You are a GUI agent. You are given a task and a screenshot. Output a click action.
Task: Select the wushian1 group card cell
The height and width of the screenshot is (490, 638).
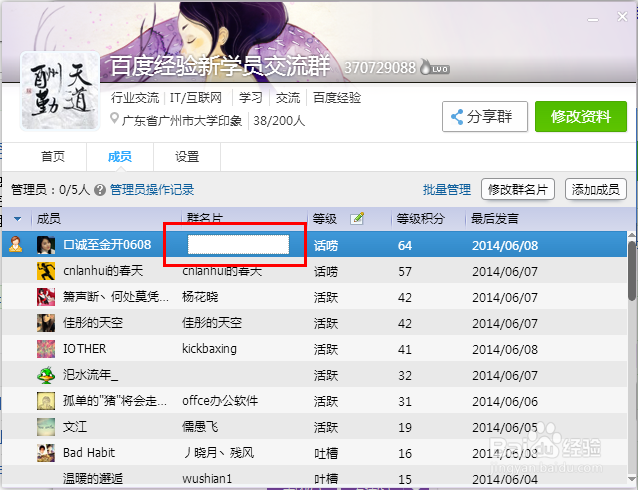pyautogui.click(x=207, y=478)
